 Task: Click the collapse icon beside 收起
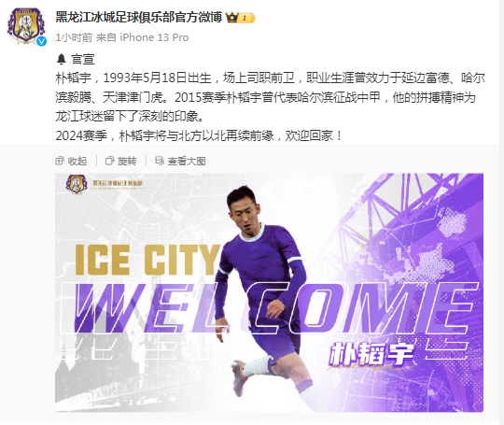tap(60, 161)
